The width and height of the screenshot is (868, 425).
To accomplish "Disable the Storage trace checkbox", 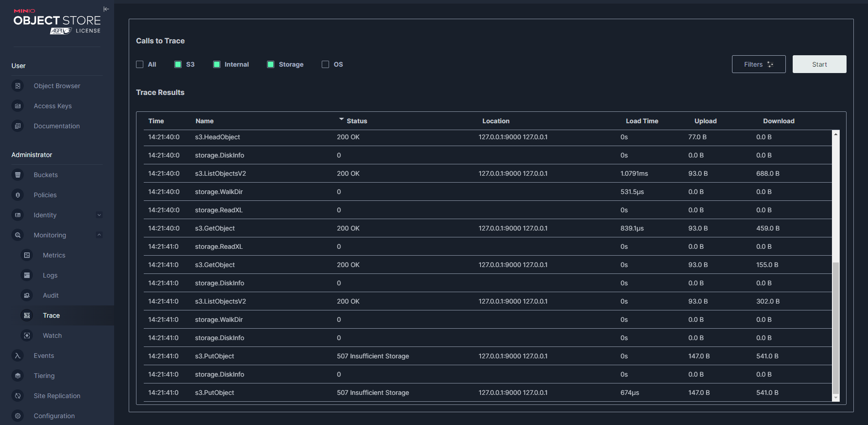I will pos(271,64).
